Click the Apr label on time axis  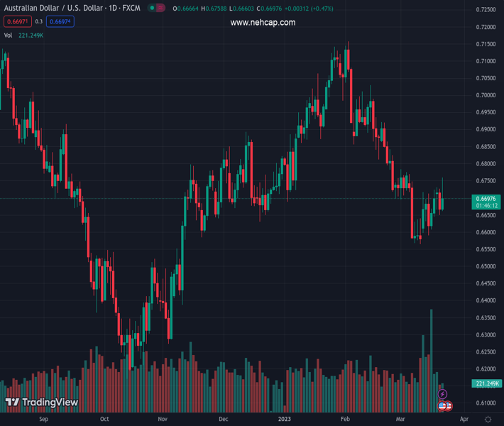464,420
